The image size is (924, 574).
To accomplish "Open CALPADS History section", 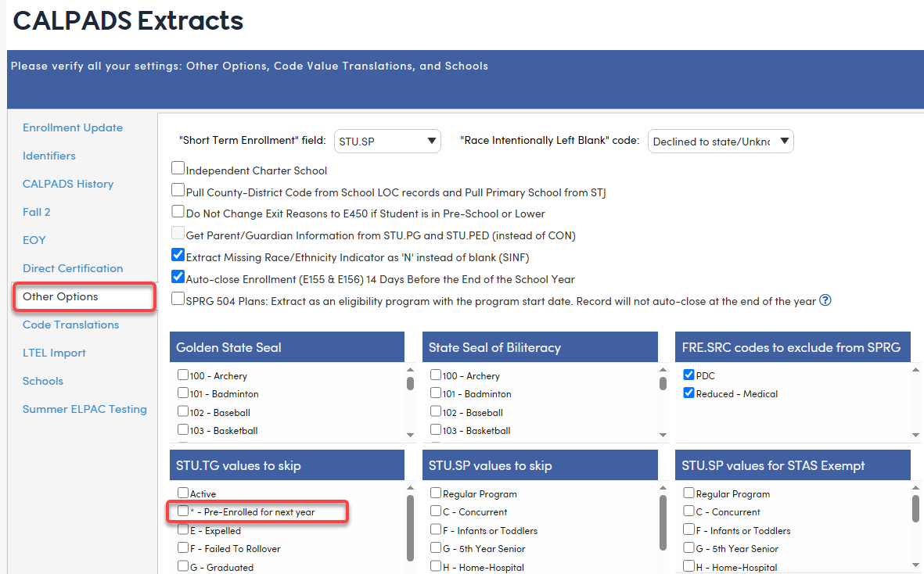I will click(x=68, y=185).
